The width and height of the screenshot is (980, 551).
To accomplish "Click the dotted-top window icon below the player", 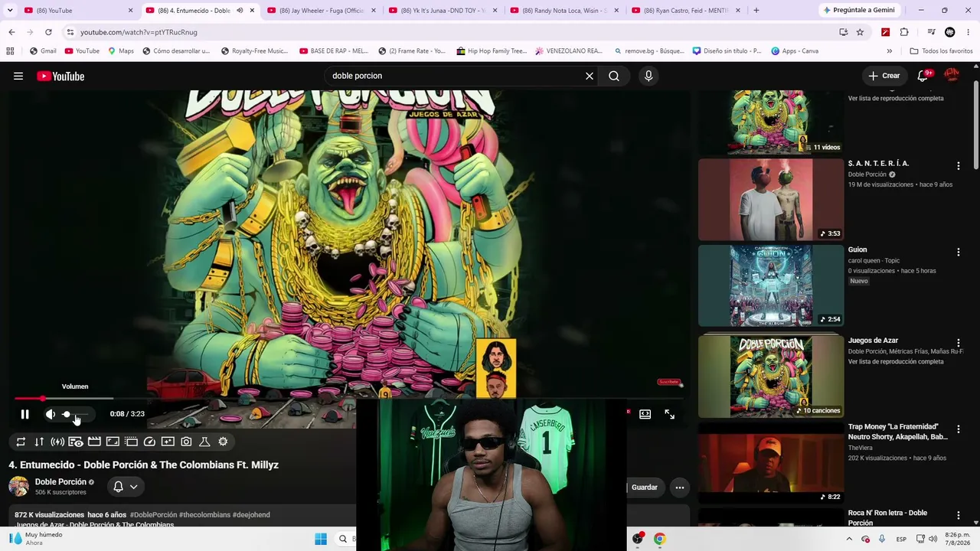I will click(x=131, y=442).
